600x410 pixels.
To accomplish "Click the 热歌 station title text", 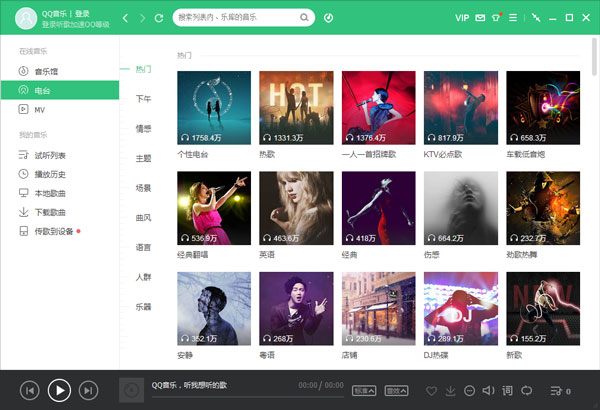I will click(x=267, y=154).
